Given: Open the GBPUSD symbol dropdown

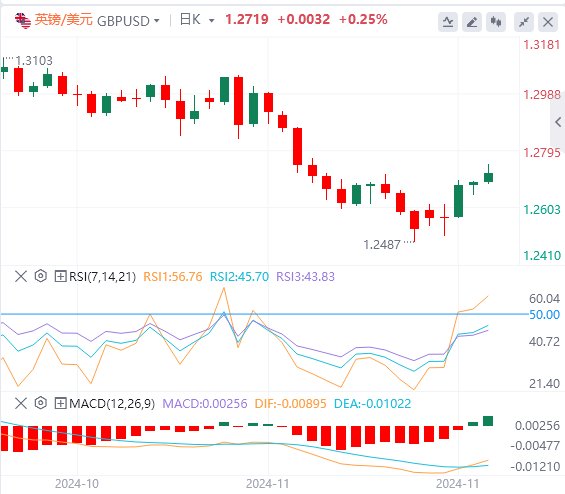Looking at the screenshot, I should click(128, 21).
